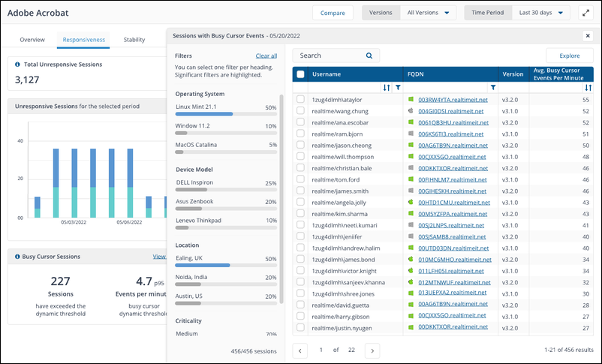Screen dimensions: 602x364
Task: Sort the Username column
Action: click(387, 88)
